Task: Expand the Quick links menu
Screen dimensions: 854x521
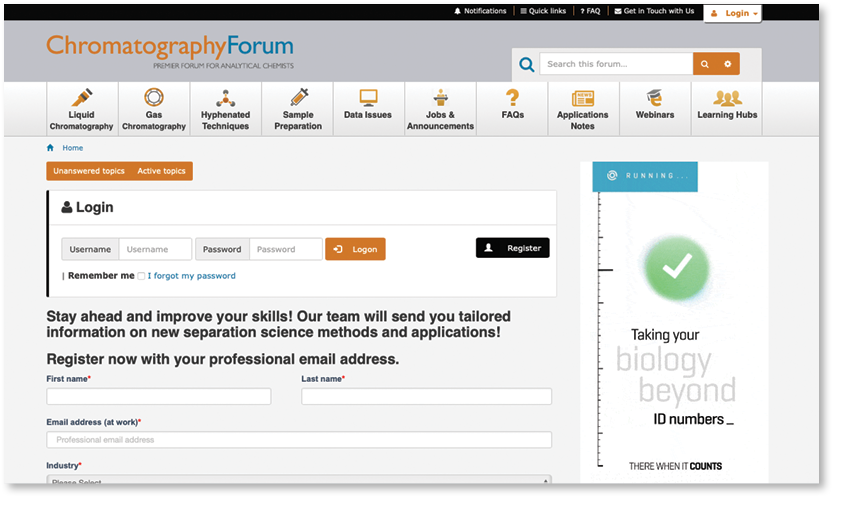Action: tap(543, 11)
